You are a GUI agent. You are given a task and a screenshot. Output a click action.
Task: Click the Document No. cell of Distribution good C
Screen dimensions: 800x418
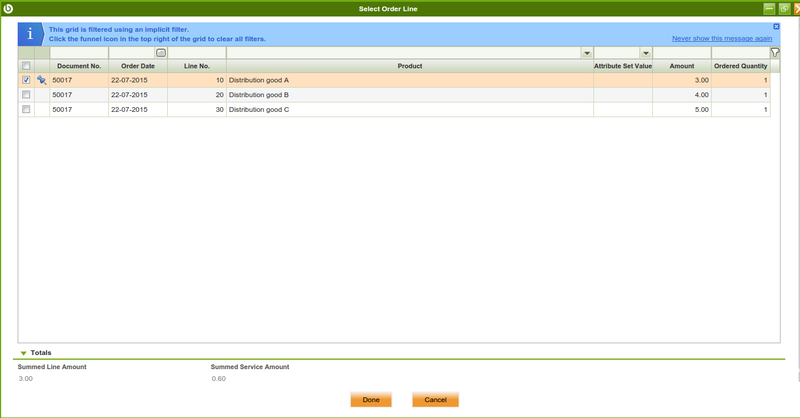click(79, 109)
